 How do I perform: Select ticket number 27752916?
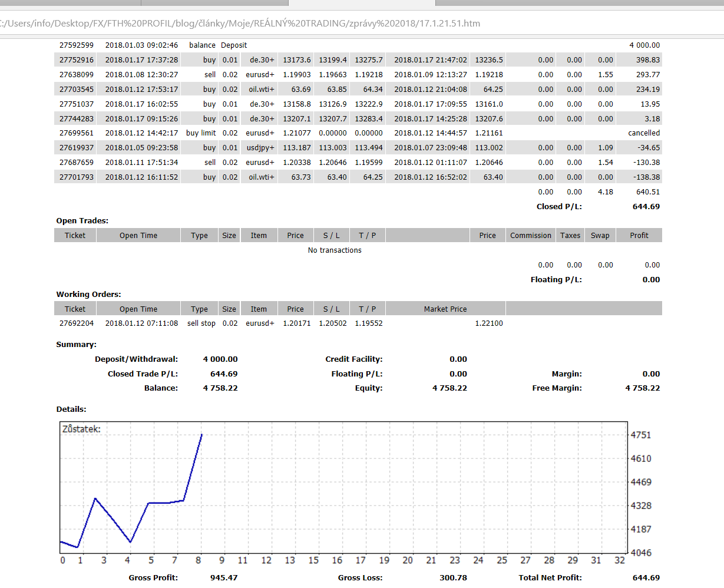coord(77,60)
